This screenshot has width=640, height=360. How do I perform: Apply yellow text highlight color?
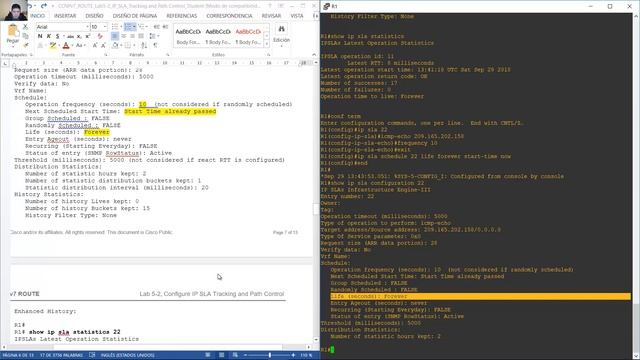52,45
